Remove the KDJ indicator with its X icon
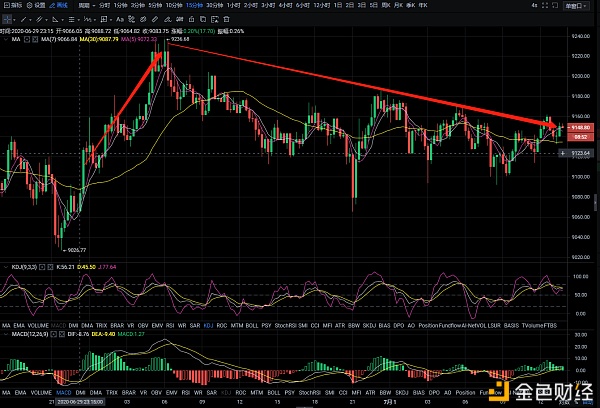This screenshot has width=600, height=408. tap(50, 267)
